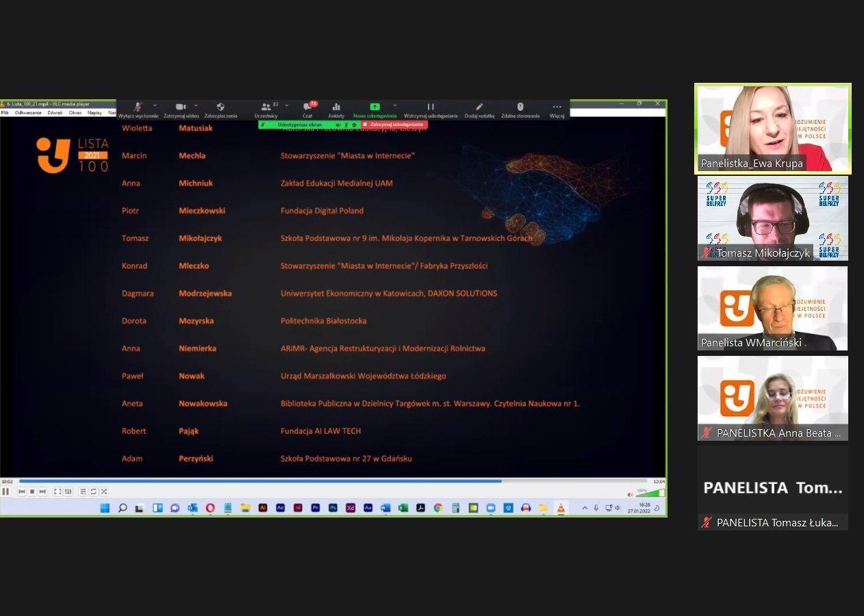This screenshot has width=864, height=616.
Task: Open the Więcej more options menu
Action: (x=557, y=110)
